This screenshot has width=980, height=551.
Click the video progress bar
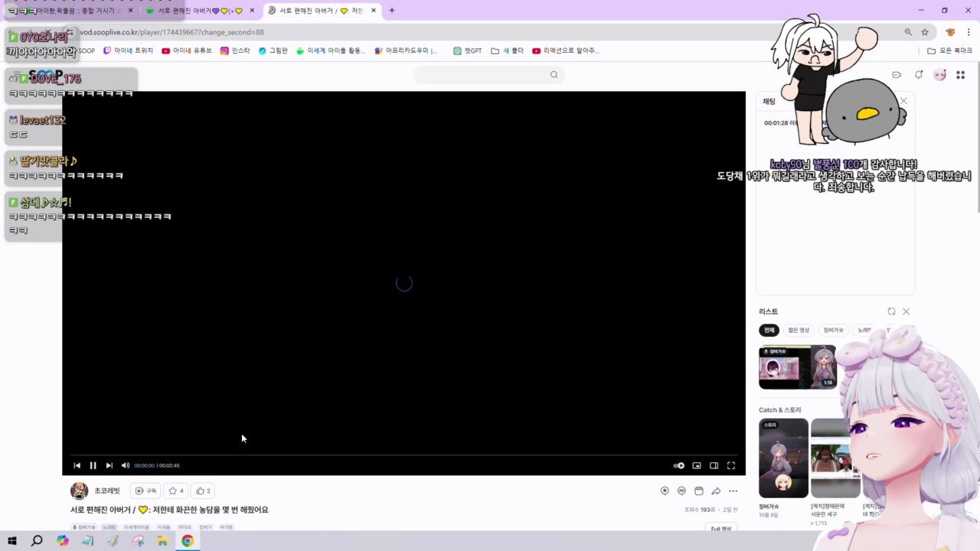tap(403, 455)
